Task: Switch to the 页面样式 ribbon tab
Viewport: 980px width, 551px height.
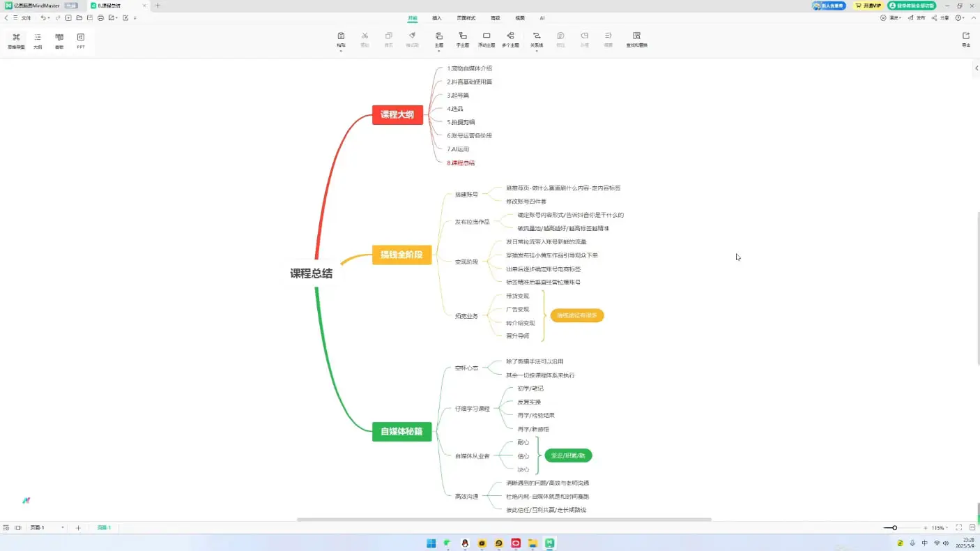Action: point(466,18)
